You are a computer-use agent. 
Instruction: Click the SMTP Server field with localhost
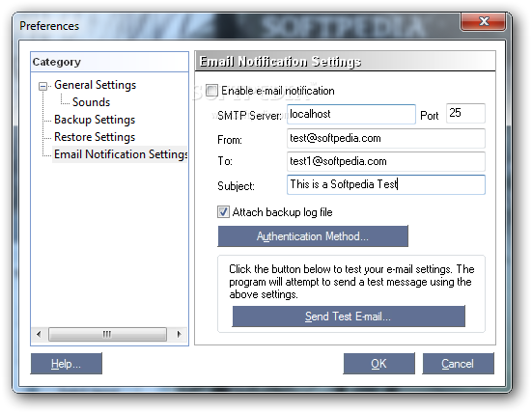pyautogui.click(x=351, y=114)
